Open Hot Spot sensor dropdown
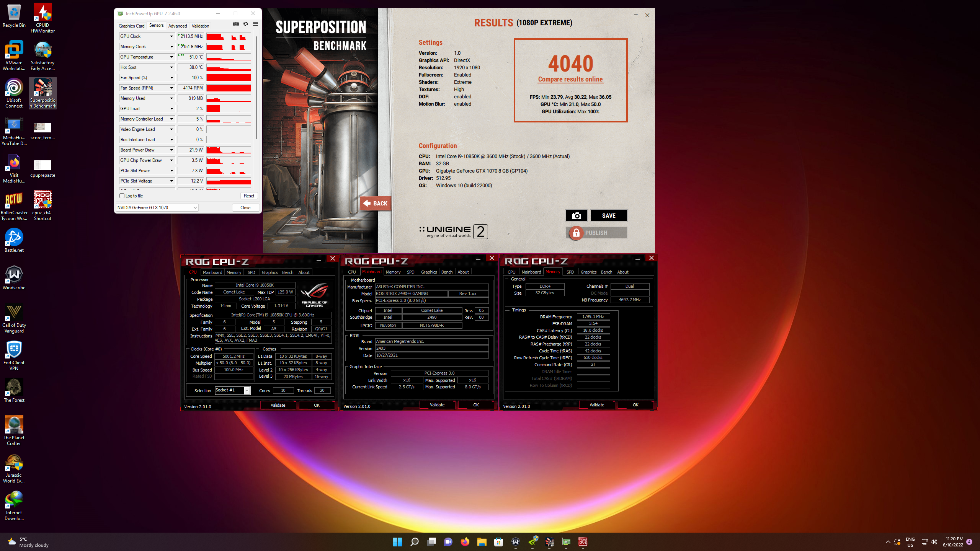 pos(171,67)
